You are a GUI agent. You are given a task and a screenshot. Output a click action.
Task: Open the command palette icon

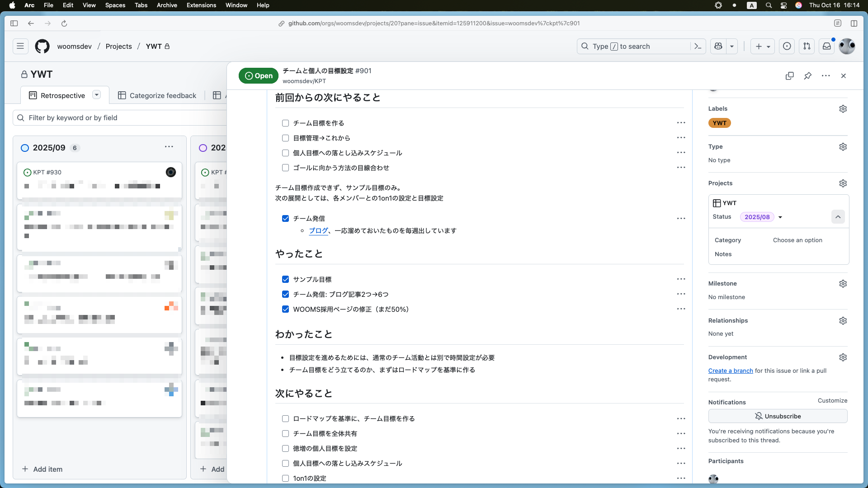698,46
